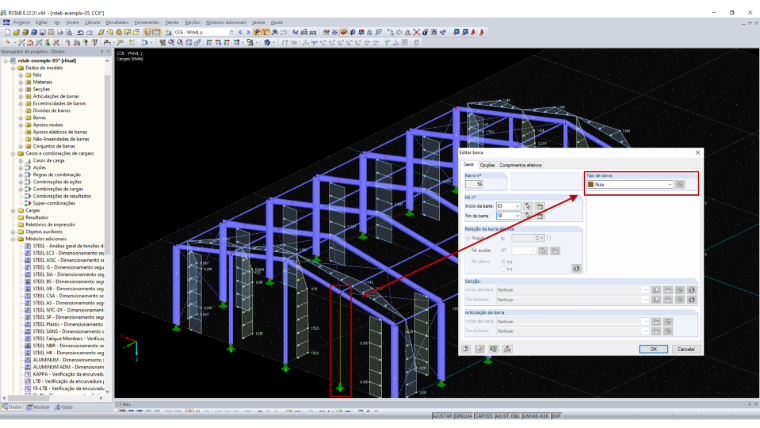The height and width of the screenshot is (428, 760).
Task: Switch to Comprimentos efetivos tab
Action: click(x=520, y=165)
